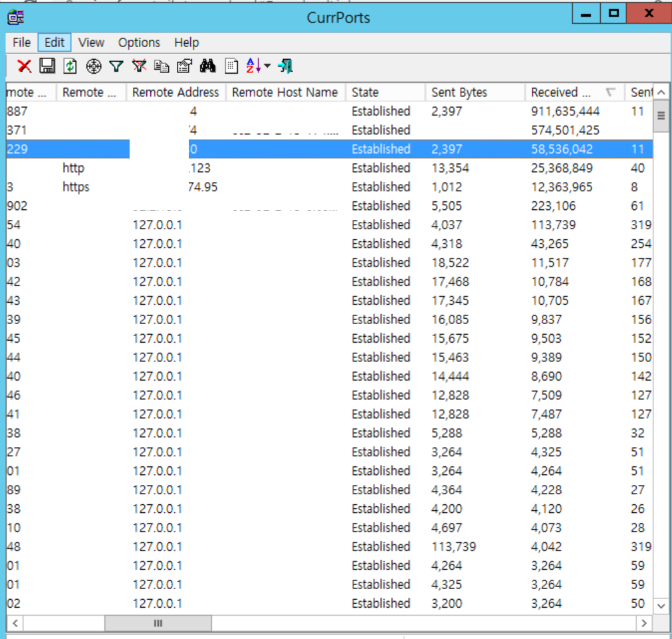Viewport: 672px width, 639px height.
Task: Click sent bytes value 3,200
Action: (447, 603)
